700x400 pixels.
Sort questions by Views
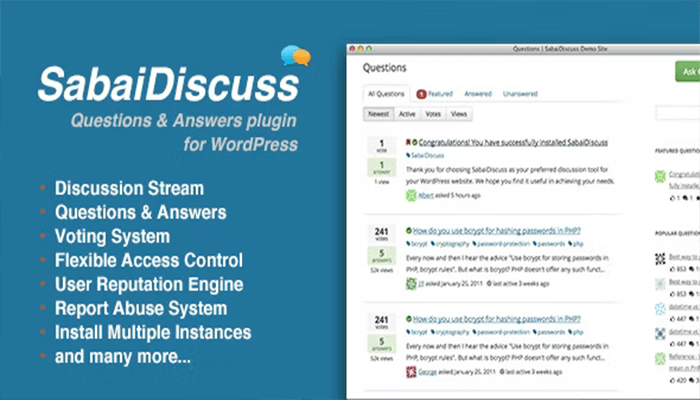tap(458, 114)
